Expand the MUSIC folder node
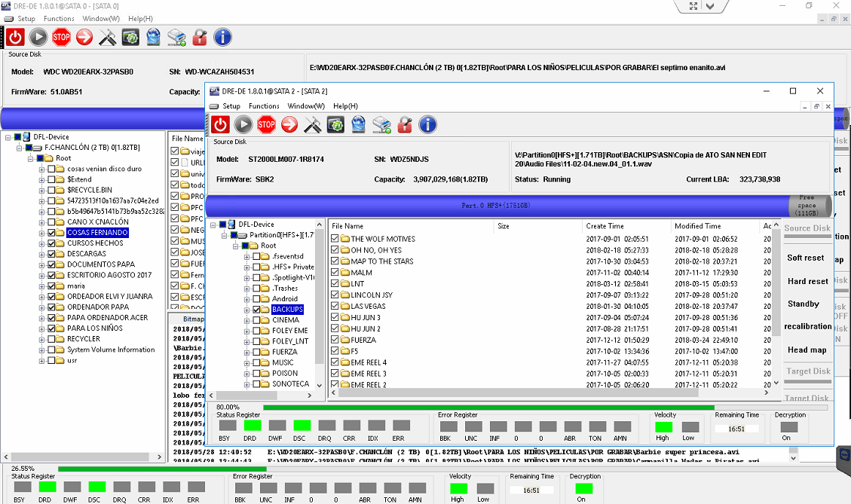Viewport: 851px width, 504px height. [x=247, y=363]
